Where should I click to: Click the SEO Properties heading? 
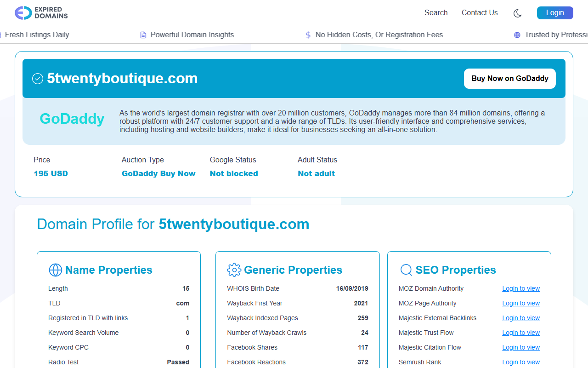(x=456, y=270)
